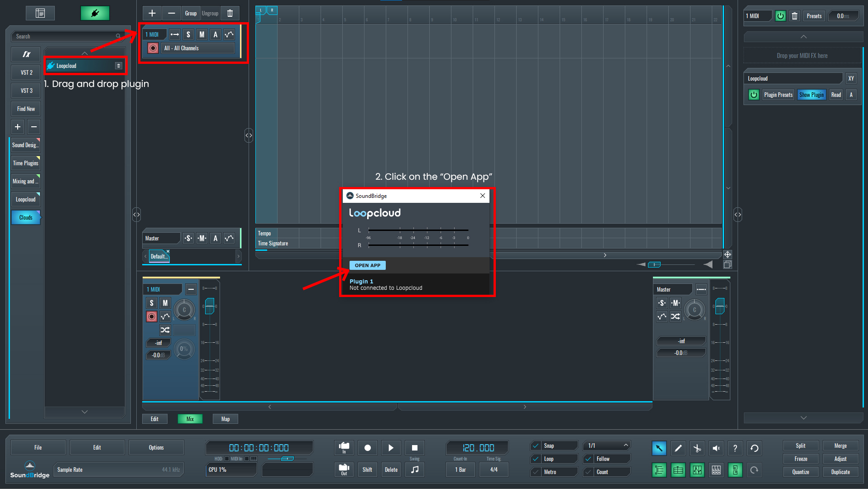Mute the 1 MIDI track in arranger
This screenshot has width=868, height=489.
click(x=202, y=34)
